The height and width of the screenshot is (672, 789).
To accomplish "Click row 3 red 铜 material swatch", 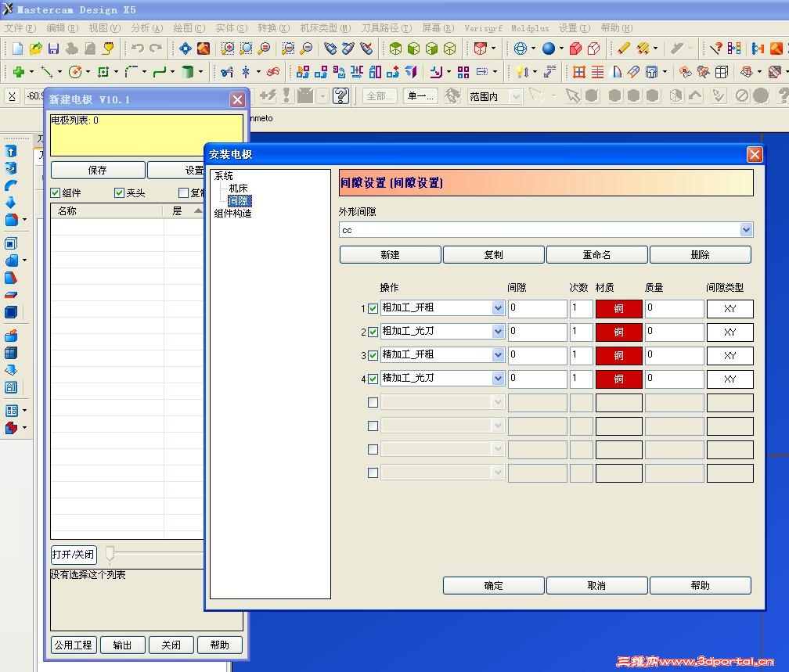I will point(619,356).
